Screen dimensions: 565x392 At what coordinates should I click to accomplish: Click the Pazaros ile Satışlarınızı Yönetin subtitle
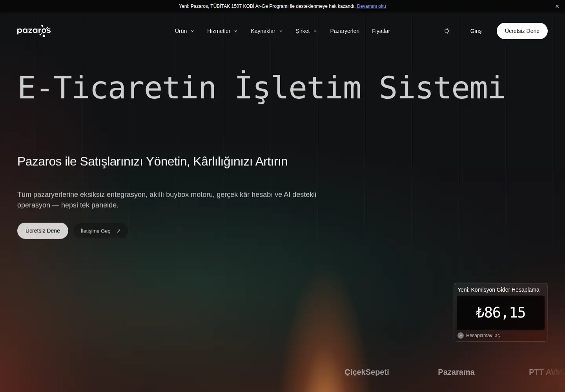pos(153,161)
